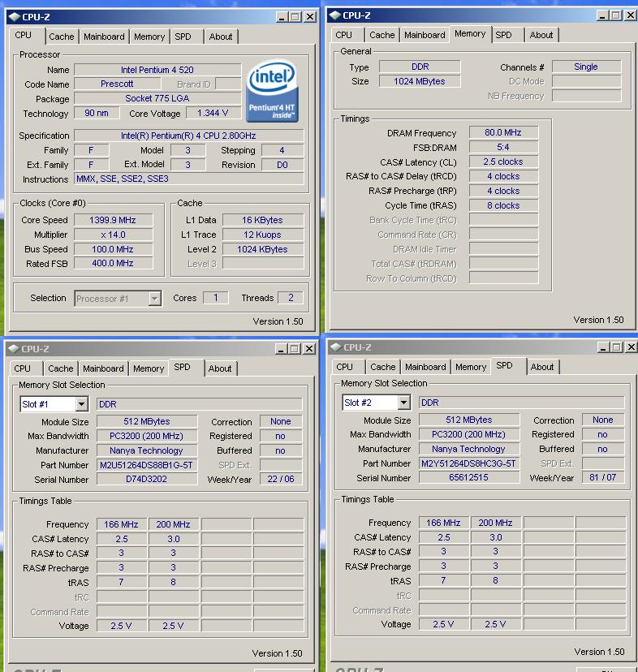Close the Slot #2 SPD window
The height and width of the screenshot is (672, 638).
tap(632, 347)
